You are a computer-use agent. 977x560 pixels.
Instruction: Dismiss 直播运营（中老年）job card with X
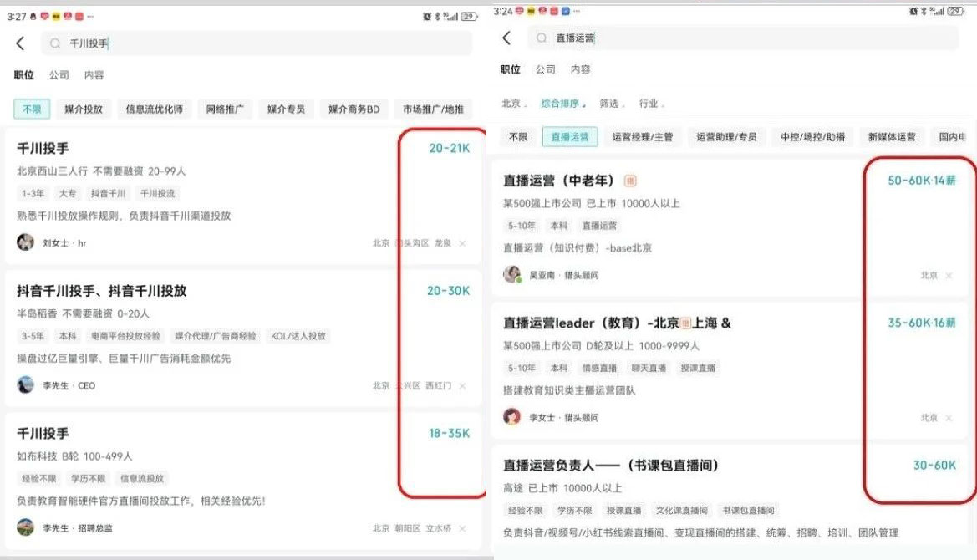tap(949, 276)
